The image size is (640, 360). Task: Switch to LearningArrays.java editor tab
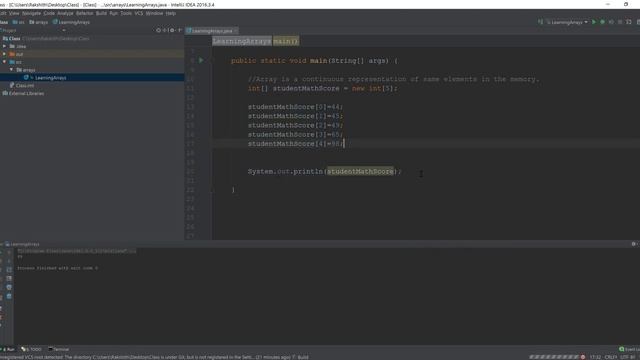tap(212, 31)
